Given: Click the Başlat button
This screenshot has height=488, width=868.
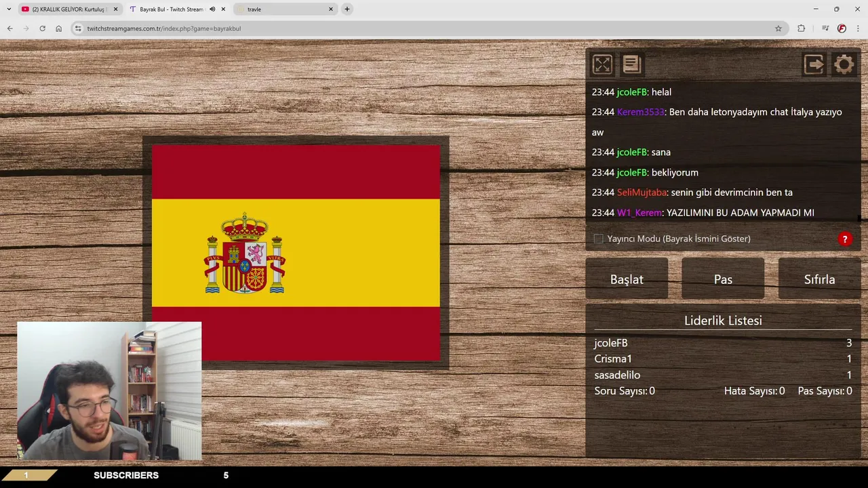Looking at the screenshot, I should pos(627,279).
